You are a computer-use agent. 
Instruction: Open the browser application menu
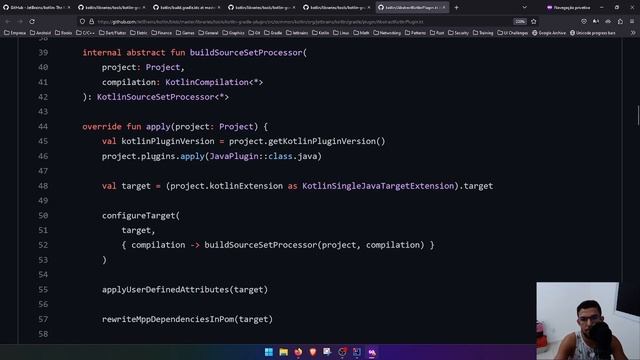[632, 21]
